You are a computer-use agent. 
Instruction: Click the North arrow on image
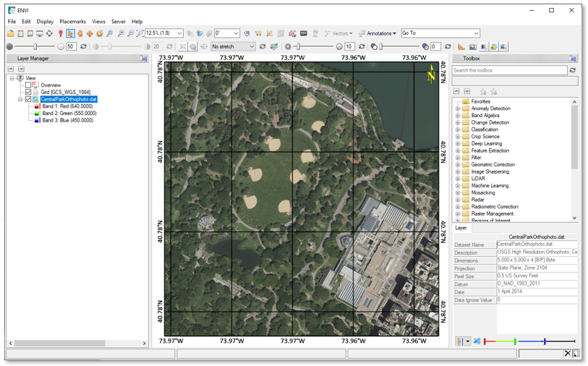click(x=431, y=74)
